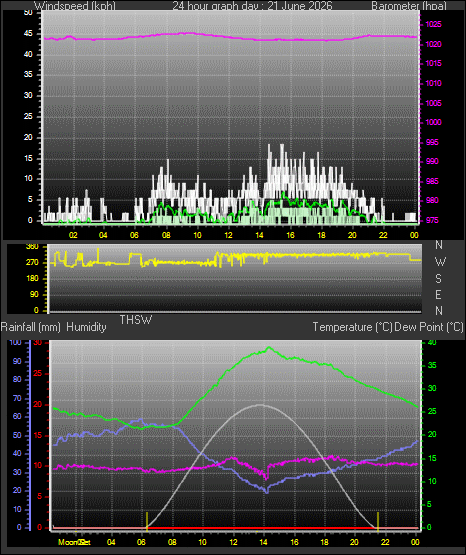Click hour 22 on the windspeed chart time axis

[383, 235]
